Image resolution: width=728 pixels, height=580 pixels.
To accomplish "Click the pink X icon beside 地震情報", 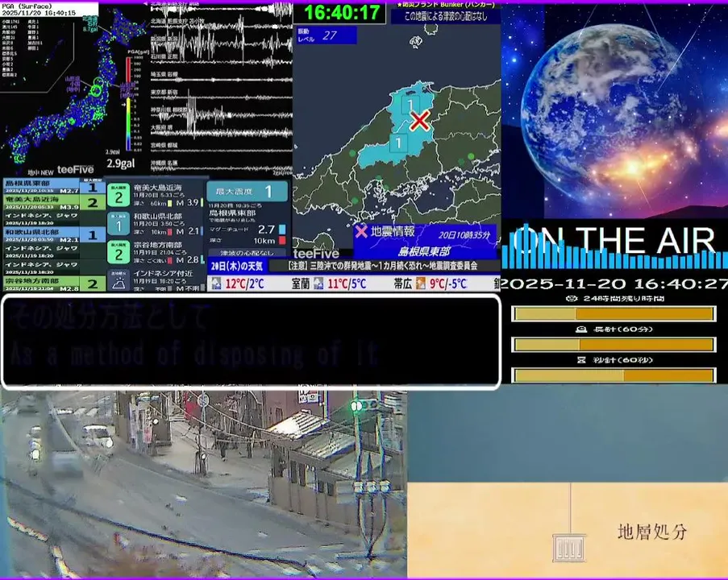I will point(361,231).
